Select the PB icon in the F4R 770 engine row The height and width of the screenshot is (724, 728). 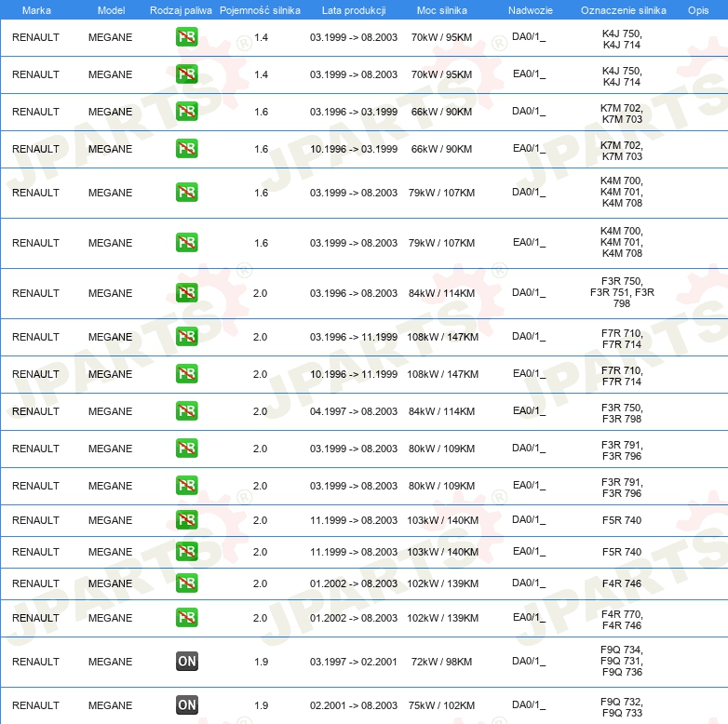[x=186, y=618]
